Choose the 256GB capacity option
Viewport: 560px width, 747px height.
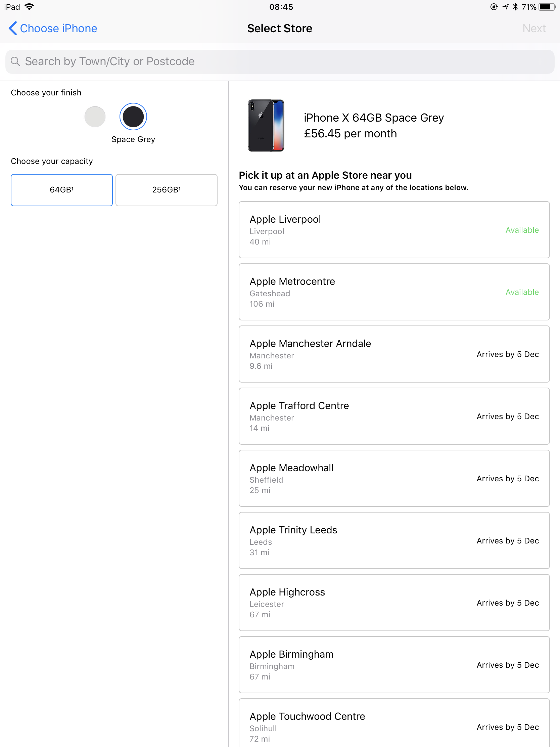tap(167, 190)
